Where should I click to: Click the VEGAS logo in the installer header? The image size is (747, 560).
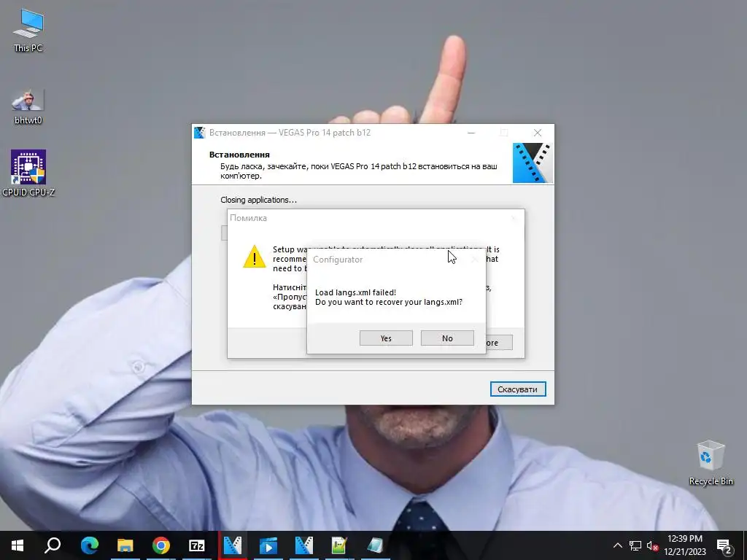(533, 163)
